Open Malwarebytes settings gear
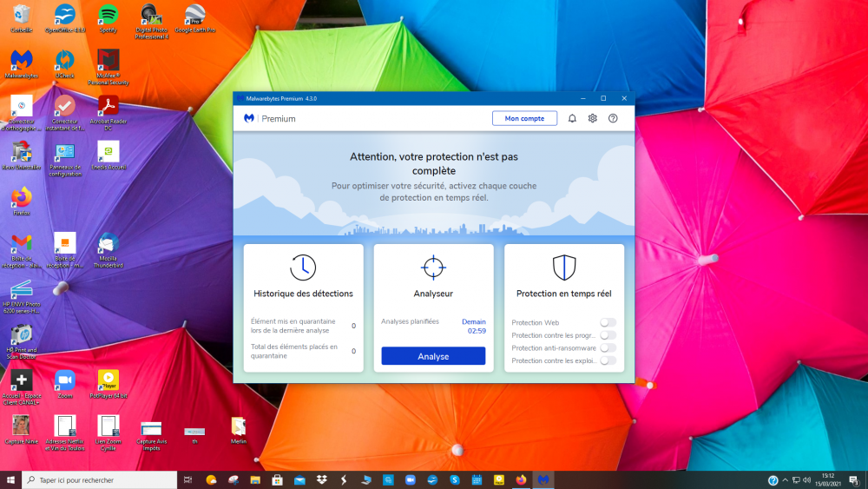Screen dimensions: 868x489 coord(592,118)
